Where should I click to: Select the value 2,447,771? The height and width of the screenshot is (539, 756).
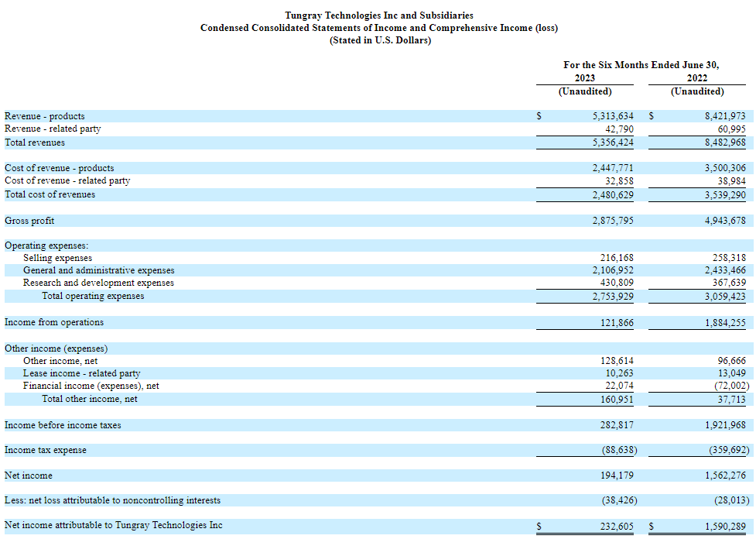[613, 168]
